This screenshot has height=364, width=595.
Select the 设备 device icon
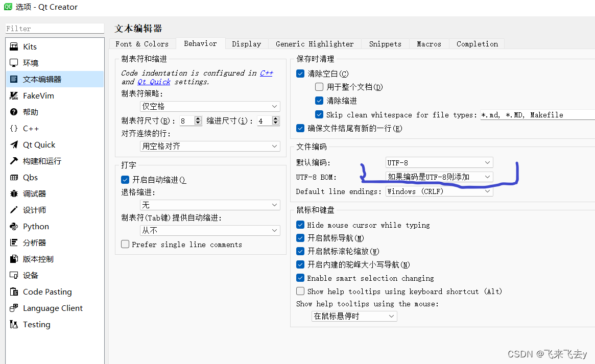(x=14, y=275)
